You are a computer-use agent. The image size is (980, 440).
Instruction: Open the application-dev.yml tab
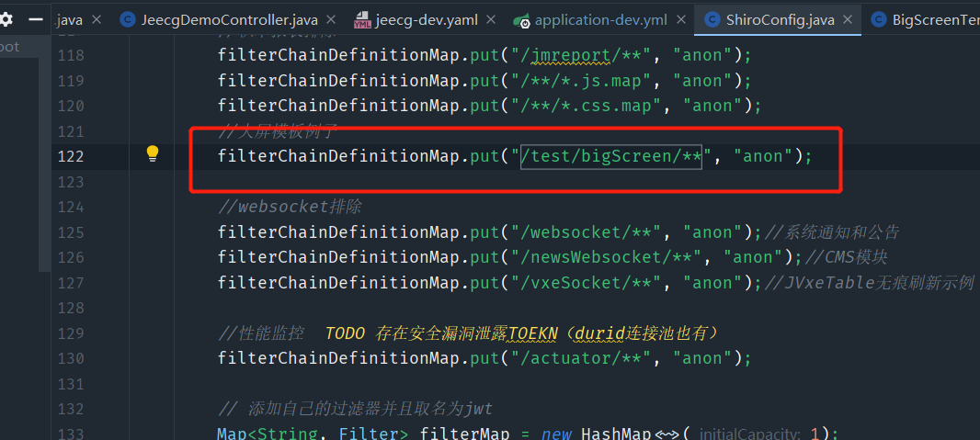(x=602, y=20)
